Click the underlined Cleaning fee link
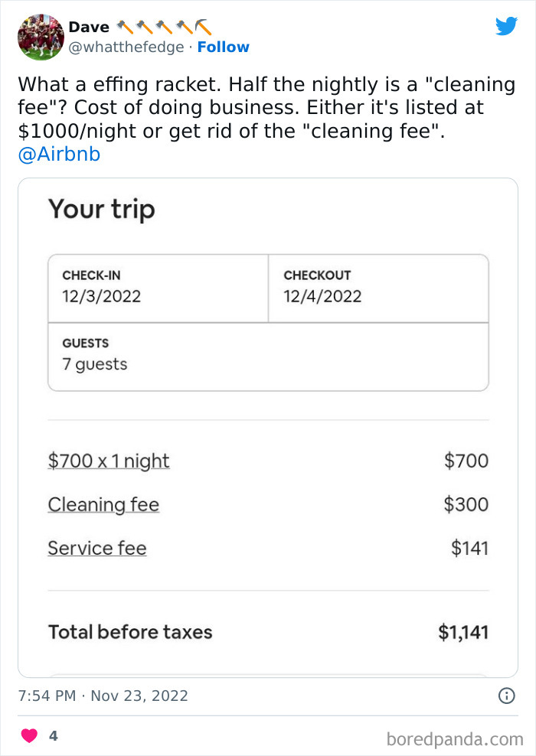This screenshot has height=756, width=536. [103, 505]
